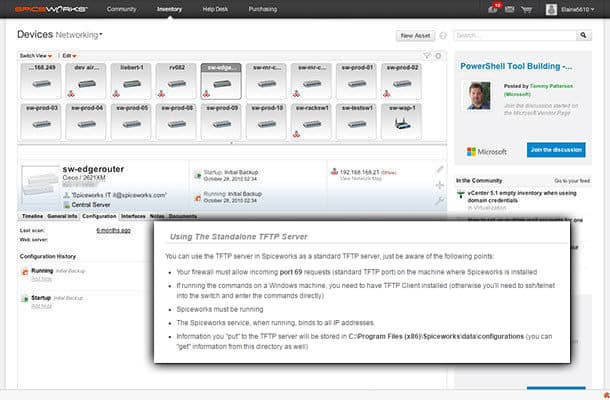Open the Networking devices dropdown
This screenshot has height=400, width=610.
point(79,35)
